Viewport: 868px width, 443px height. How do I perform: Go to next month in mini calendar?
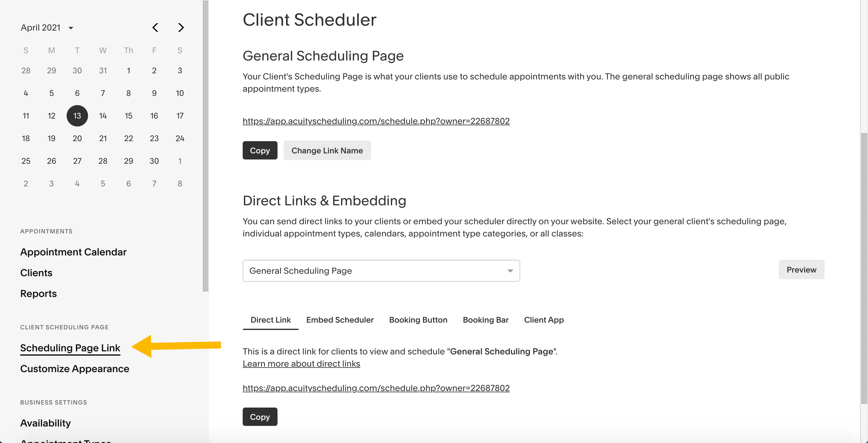point(181,27)
